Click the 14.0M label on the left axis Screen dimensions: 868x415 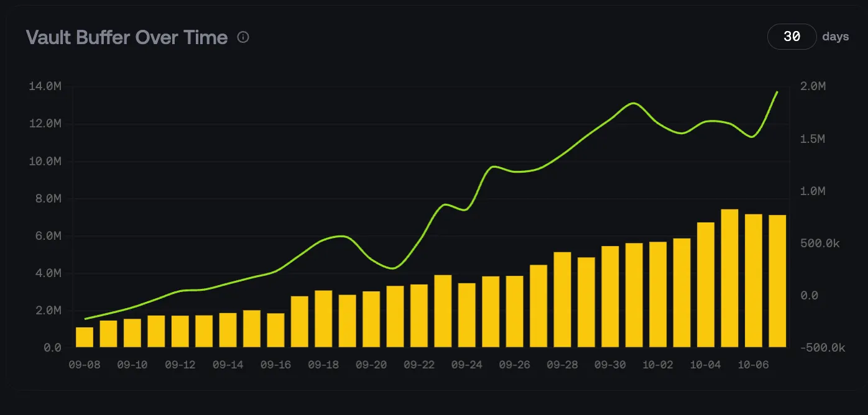(x=45, y=86)
